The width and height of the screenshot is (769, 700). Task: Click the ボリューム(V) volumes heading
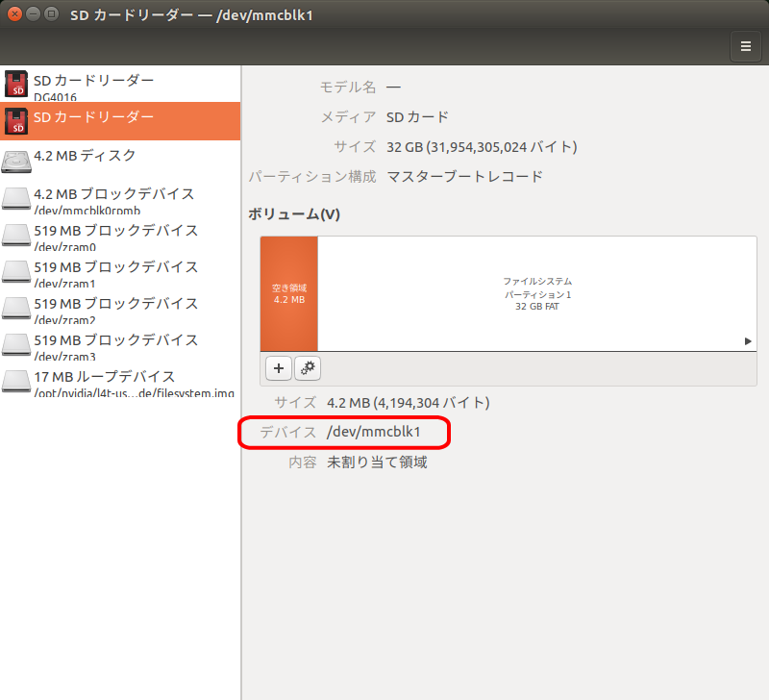click(293, 213)
